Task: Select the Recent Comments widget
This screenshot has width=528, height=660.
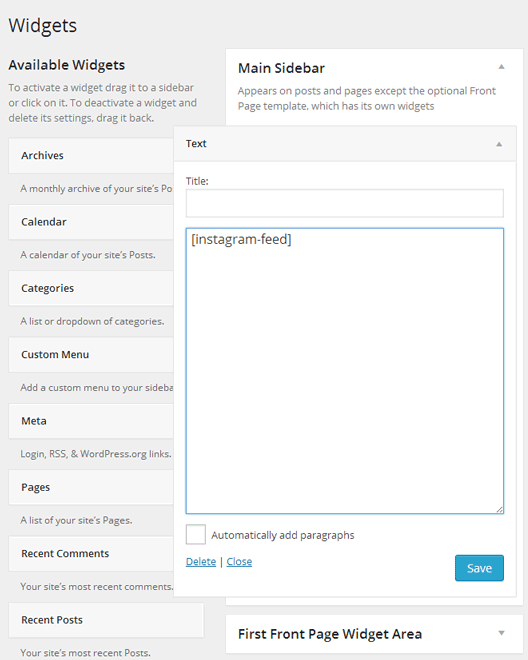Action: tap(91, 554)
